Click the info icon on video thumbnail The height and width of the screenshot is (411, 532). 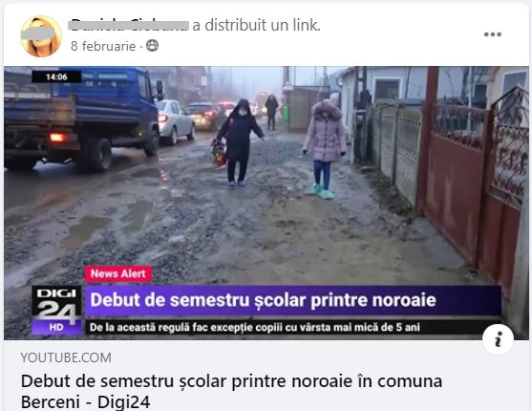click(498, 339)
